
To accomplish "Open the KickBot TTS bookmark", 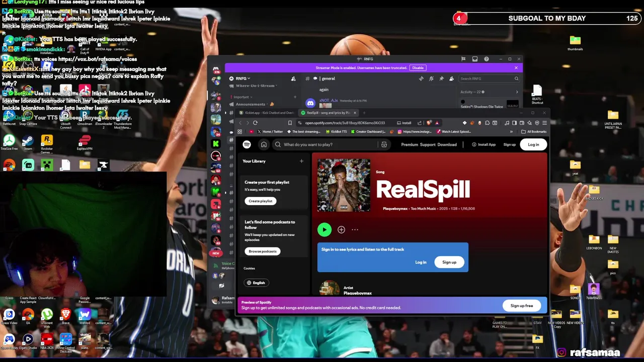I will (x=336, y=132).
